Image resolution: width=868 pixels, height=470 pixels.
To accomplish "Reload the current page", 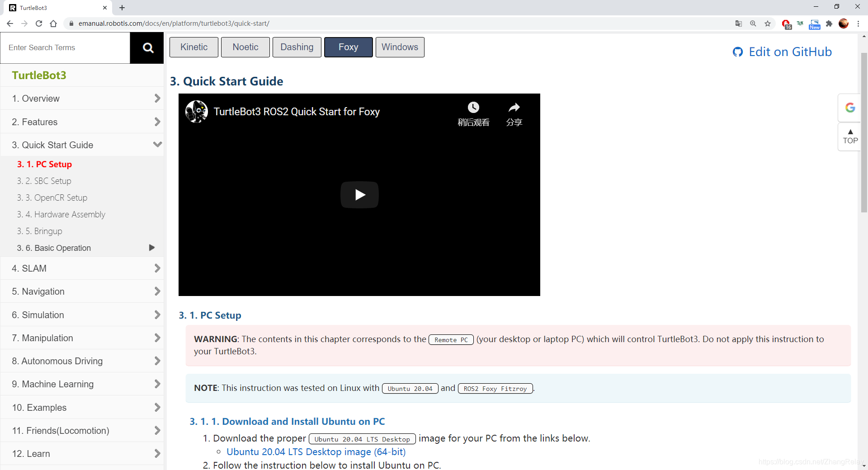I will click(x=39, y=23).
